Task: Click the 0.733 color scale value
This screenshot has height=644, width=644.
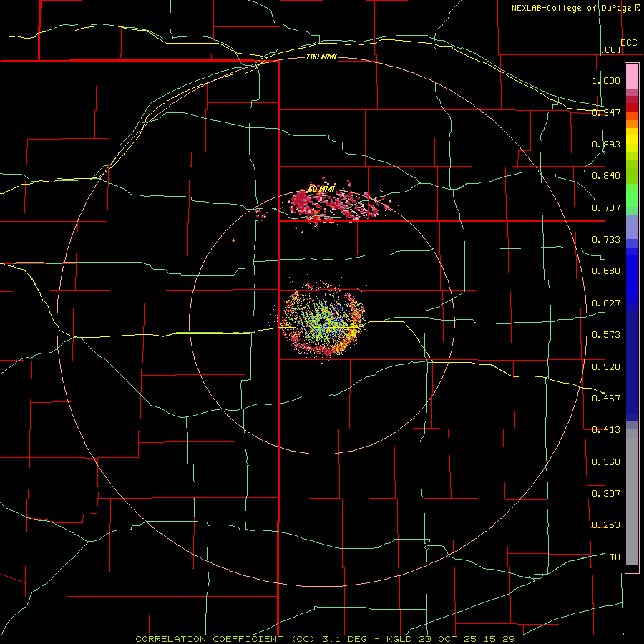Action: click(606, 239)
